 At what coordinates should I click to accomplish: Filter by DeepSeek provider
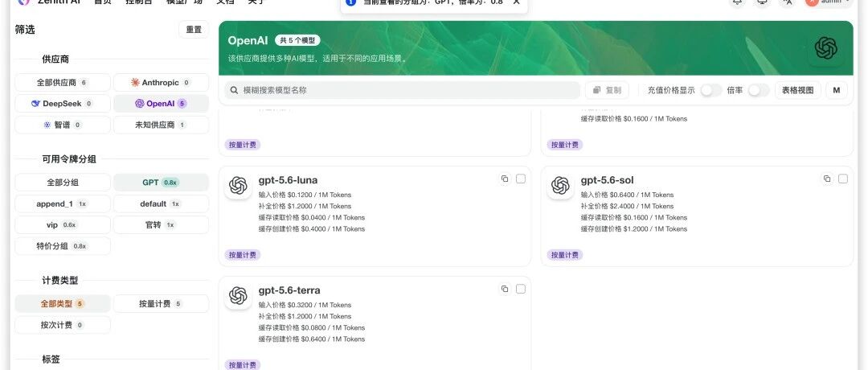point(63,104)
